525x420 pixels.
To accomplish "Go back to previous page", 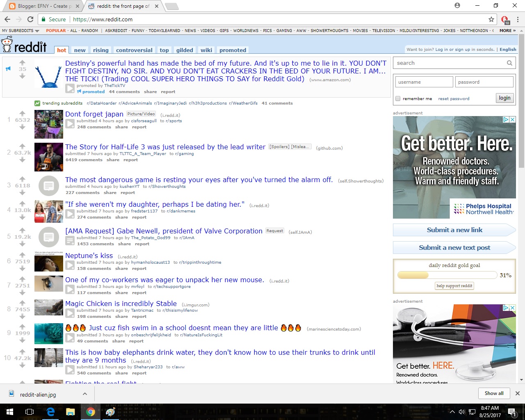I will (7, 19).
